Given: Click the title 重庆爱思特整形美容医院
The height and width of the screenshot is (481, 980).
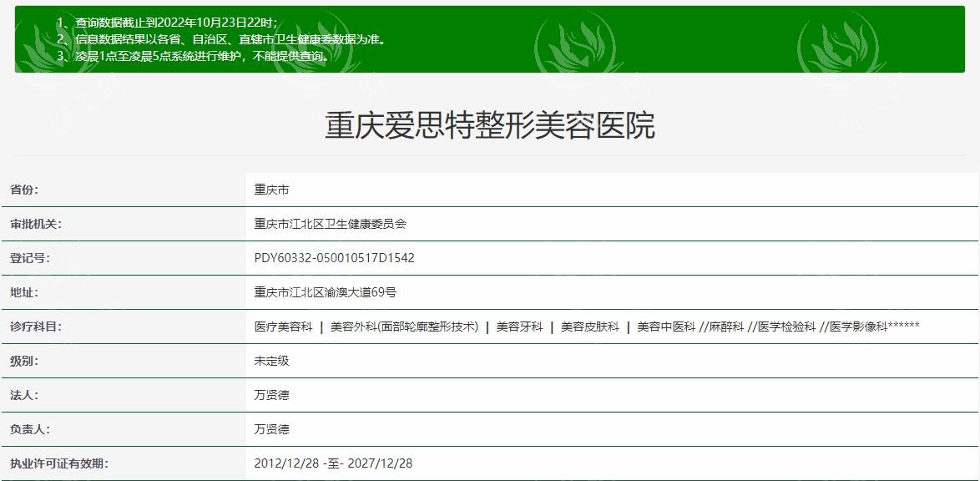Looking at the screenshot, I should (x=489, y=126).
